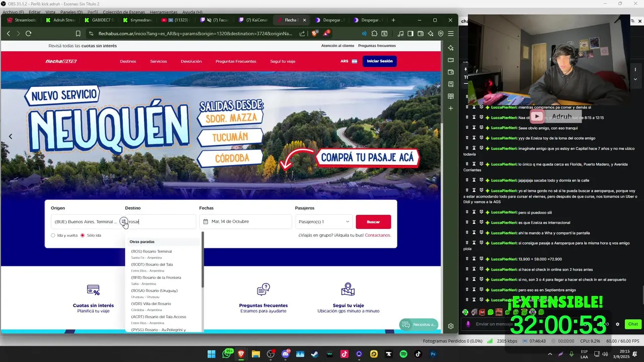Image resolution: width=644 pixels, height=362 pixels.
Task: Open the Brave Wallet icon in the toolbar
Action: tap(421, 34)
